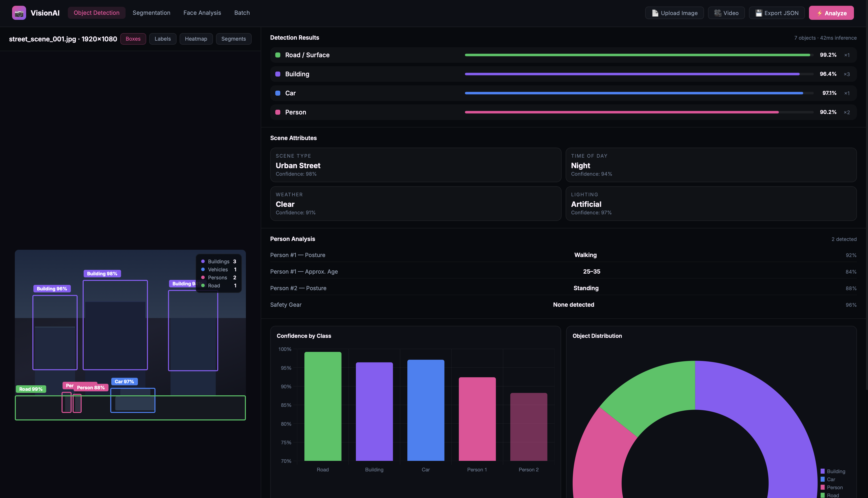Open the Object Detection tab
Screen dimensions: 868x498
point(96,13)
